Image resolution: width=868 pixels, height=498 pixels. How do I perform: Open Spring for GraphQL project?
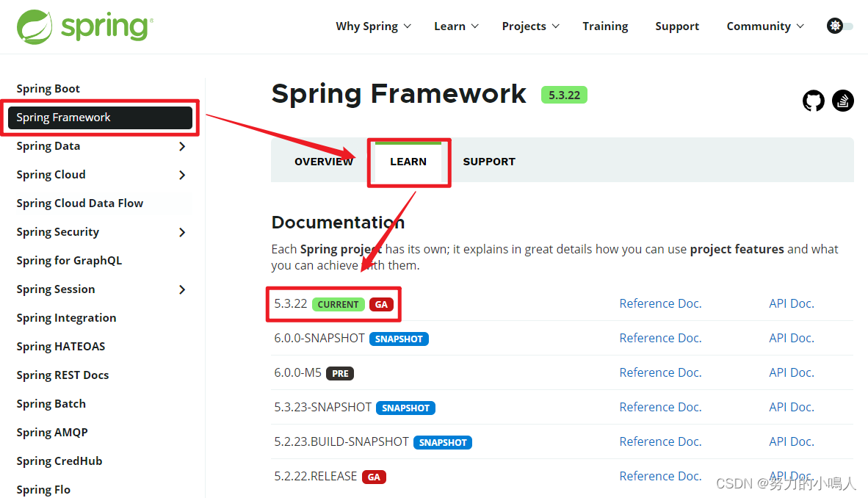[69, 260]
